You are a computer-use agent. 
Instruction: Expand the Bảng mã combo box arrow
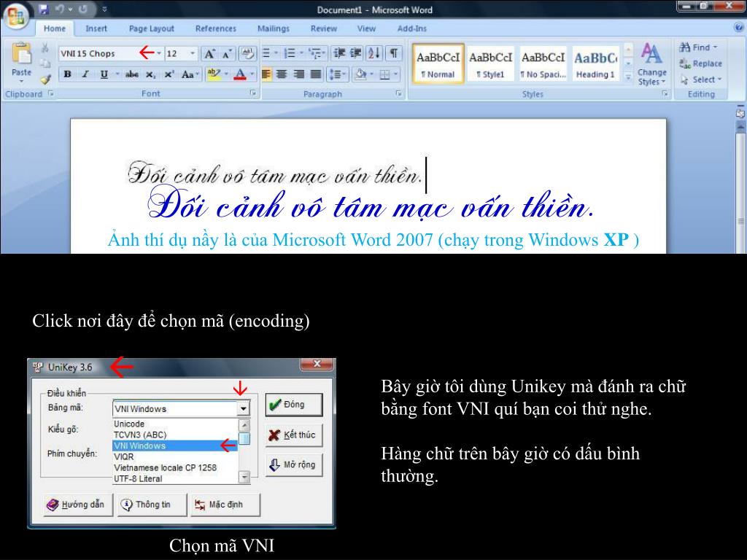pos(244,408)
